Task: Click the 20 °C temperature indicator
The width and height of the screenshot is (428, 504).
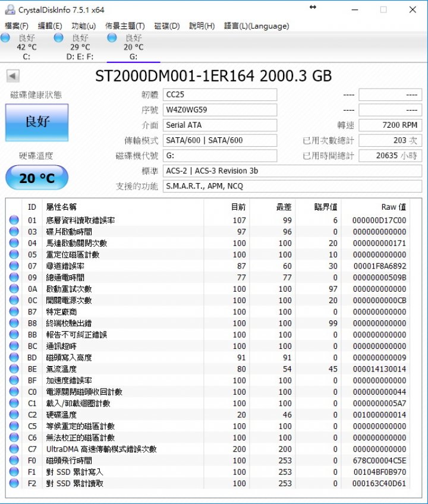Action: (x=37, y=178)
